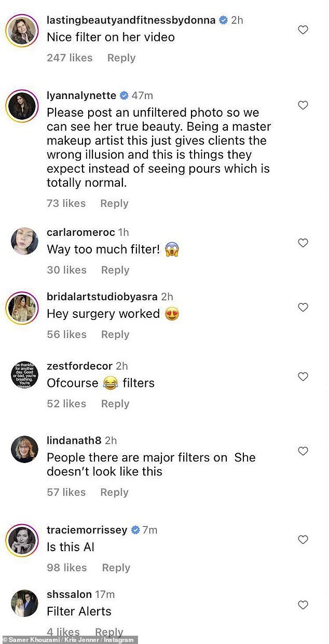
Task: Tap heart on lyannalynette's comment
Action: [x=303, y=105]
